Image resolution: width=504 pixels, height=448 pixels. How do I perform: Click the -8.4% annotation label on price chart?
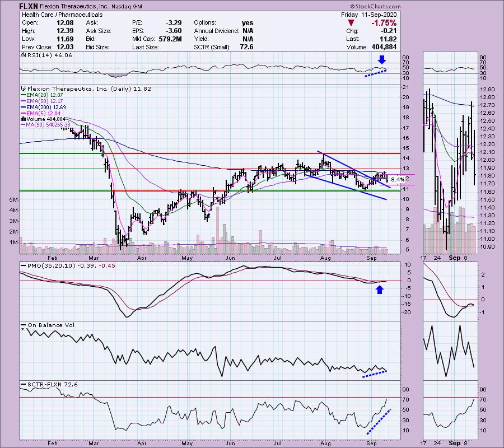coord(396,179)
